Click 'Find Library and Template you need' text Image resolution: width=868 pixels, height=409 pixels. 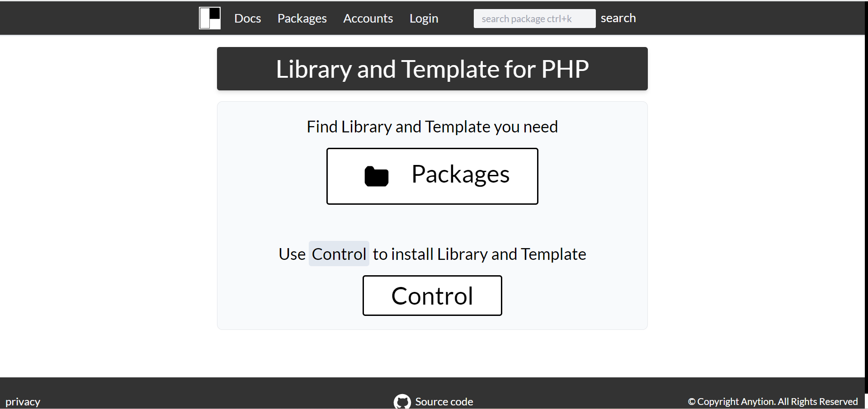coord(432,127)
